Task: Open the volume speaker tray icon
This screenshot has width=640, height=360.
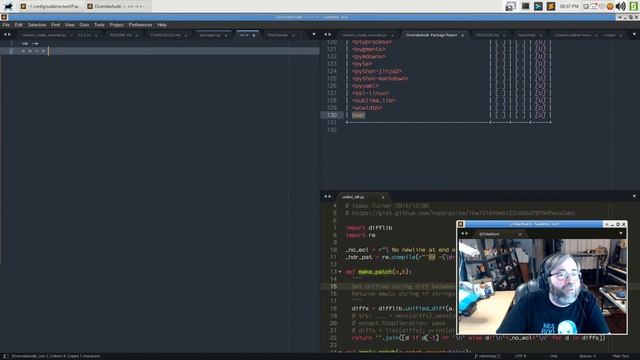Action: pos(620,6)
